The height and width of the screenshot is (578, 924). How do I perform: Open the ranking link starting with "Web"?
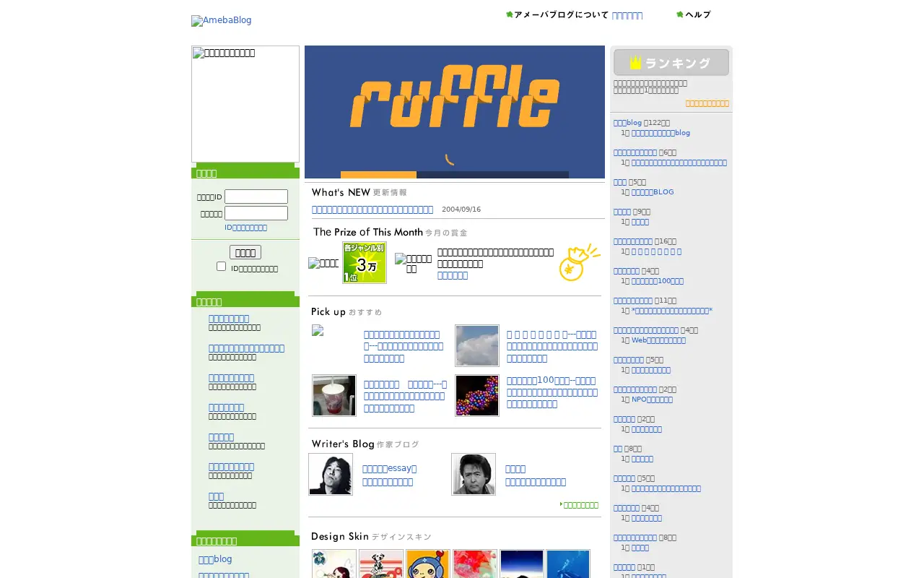point(658,340)
